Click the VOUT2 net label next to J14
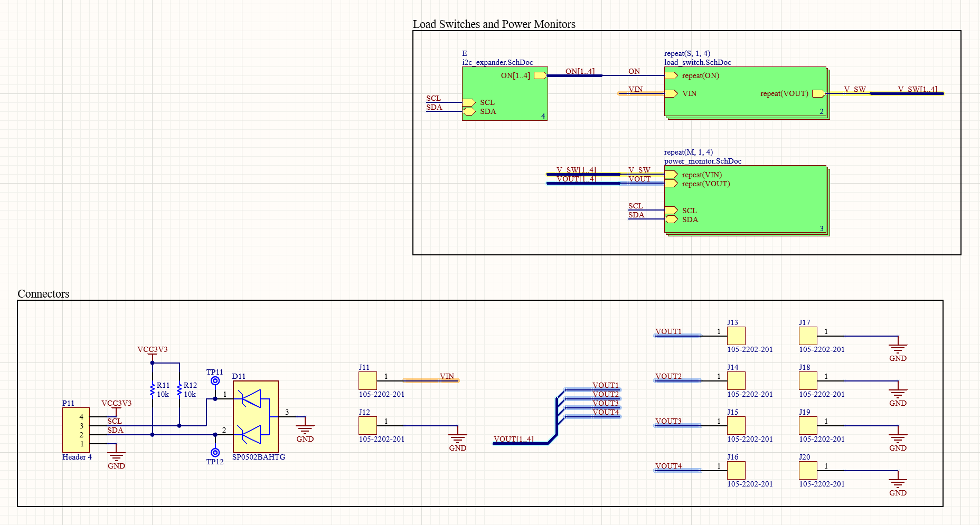 pos(668,376)
